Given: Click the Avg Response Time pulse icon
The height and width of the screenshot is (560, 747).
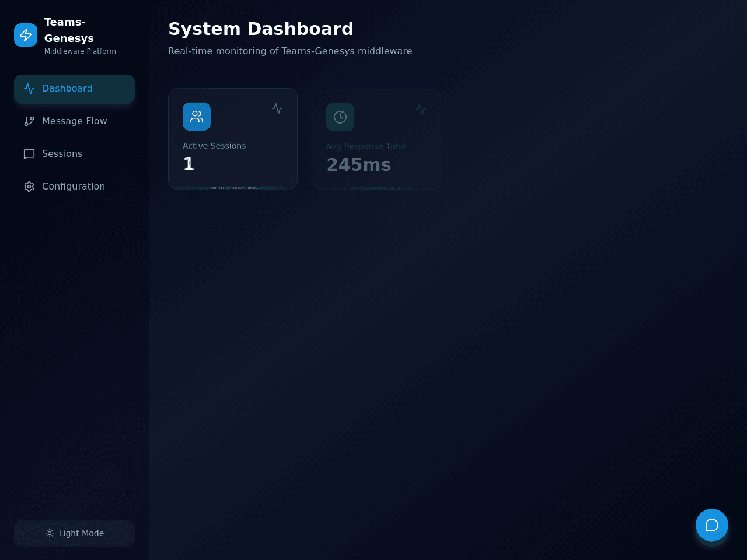Looking at the screenshot, I should click(421, 109).
